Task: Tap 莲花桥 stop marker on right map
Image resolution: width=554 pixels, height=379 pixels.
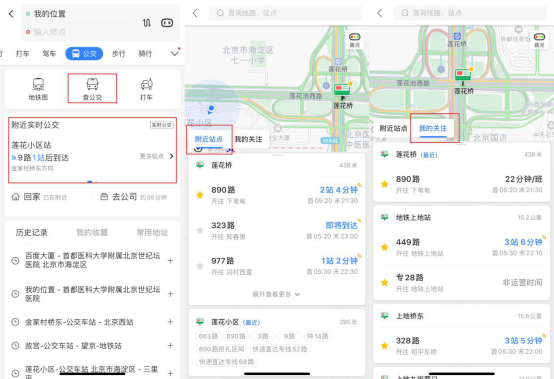Action: 463,75
